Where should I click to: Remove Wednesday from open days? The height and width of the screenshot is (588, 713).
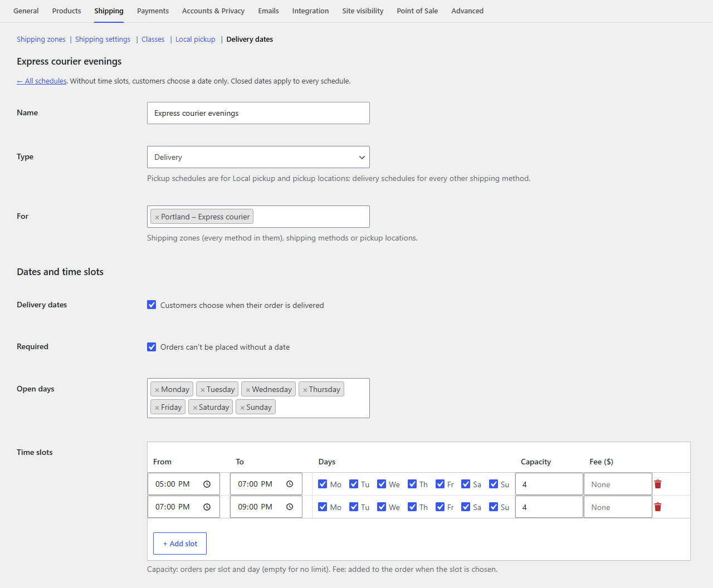248,390
